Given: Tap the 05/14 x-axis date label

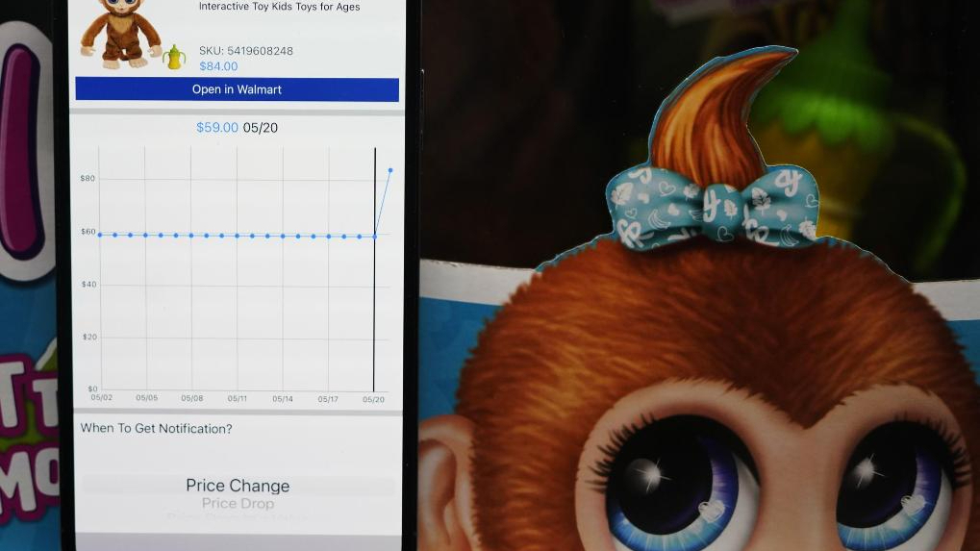Looking at the screenshot, I should 283,399.
